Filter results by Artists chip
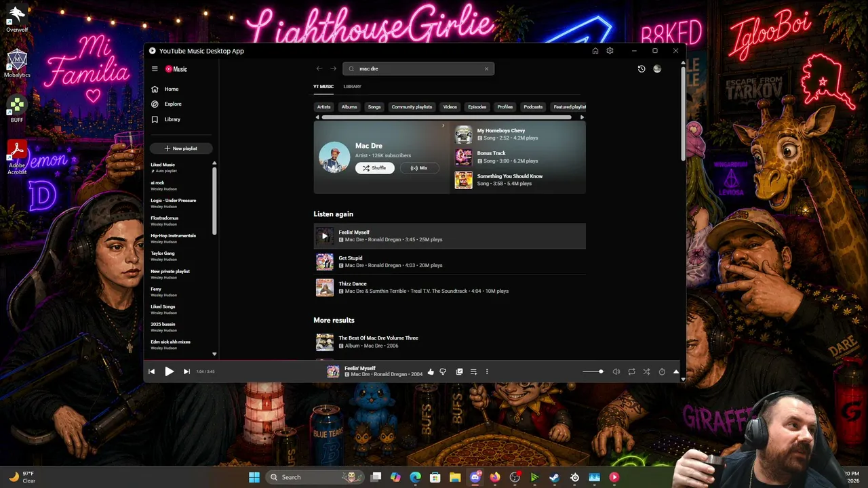868x488 pixels. point(324,107)
